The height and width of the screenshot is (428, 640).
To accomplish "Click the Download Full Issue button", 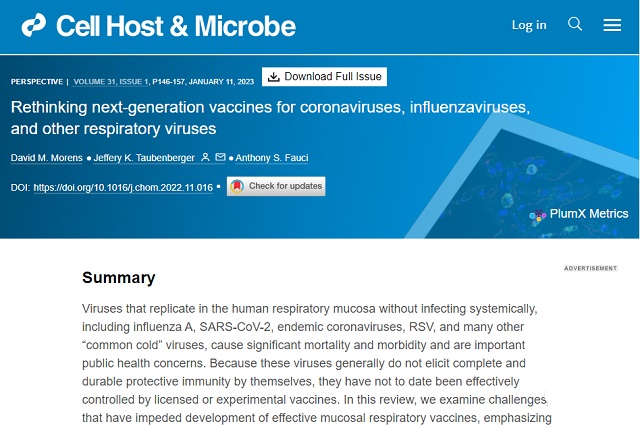I will point(324,77).
